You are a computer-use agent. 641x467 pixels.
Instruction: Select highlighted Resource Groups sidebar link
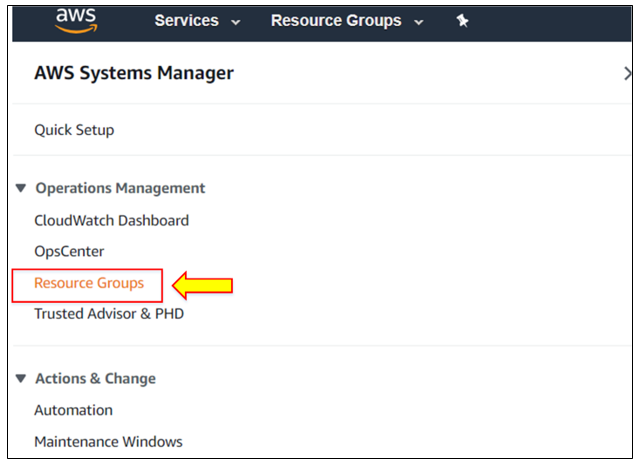coord(89,283)
